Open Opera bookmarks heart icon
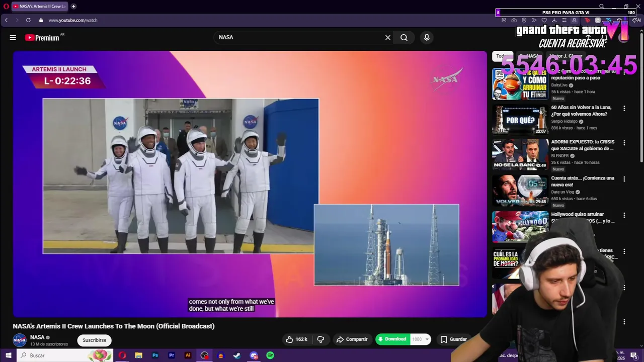The height and width of the screenshot is (362, 644). pyautogui.click(x=544, y=20)
